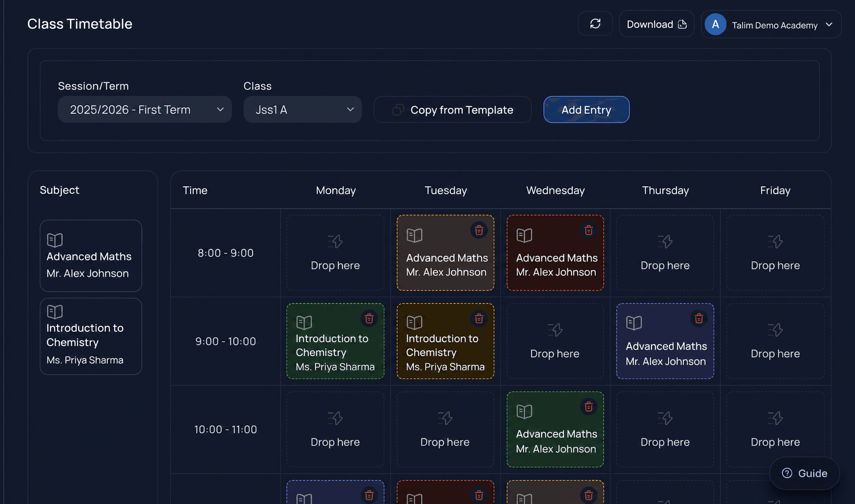Image resolution: width=855 pixels, height=504 pixels.
Task: Click the refresh timetable icon button
Action: 595,24
